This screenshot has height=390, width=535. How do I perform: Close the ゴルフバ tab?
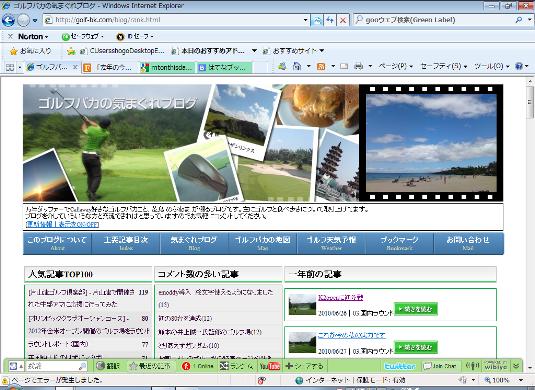75,67
